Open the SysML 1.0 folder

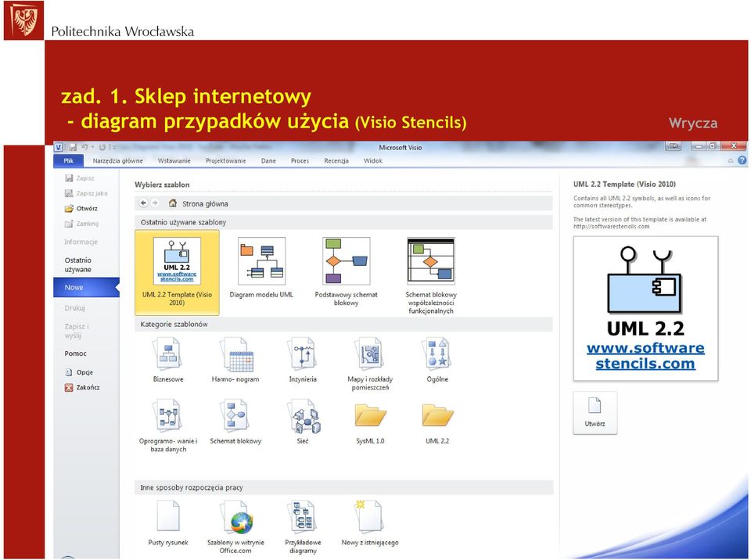point(370,423)
